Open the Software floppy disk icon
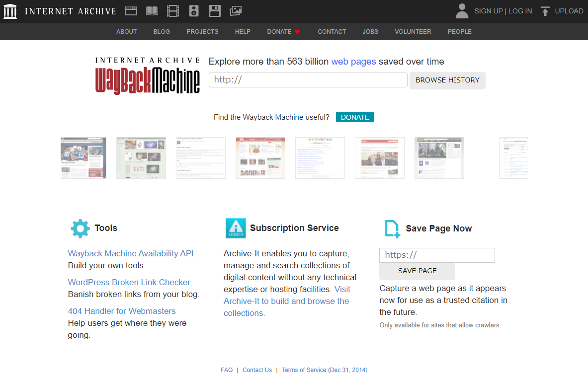 pyautogui.click(x=215, y=11)
